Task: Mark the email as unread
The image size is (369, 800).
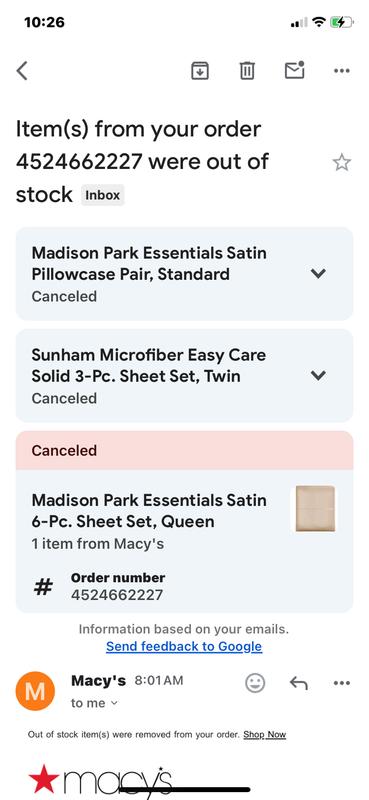Action: click(294, 70)
